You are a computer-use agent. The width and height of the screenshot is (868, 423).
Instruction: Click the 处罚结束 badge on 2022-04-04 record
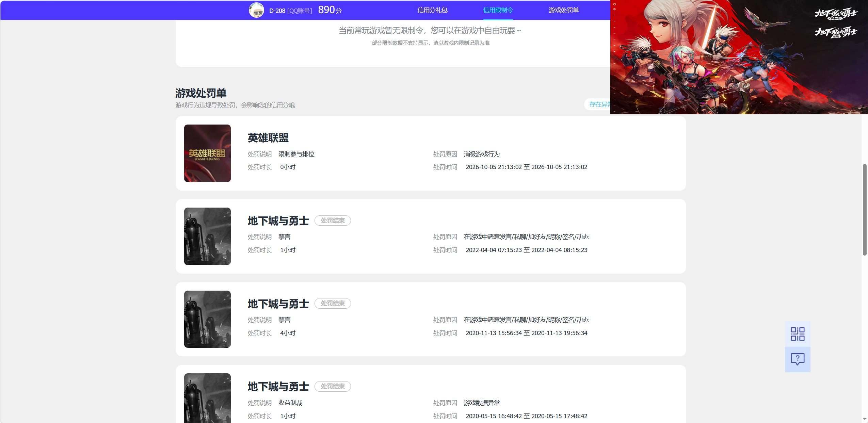(x=333, y=221)
